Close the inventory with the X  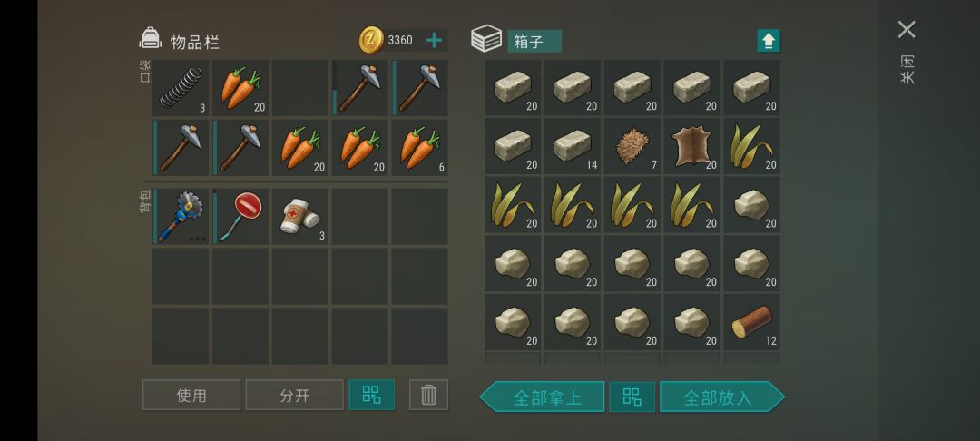point(906,29)
